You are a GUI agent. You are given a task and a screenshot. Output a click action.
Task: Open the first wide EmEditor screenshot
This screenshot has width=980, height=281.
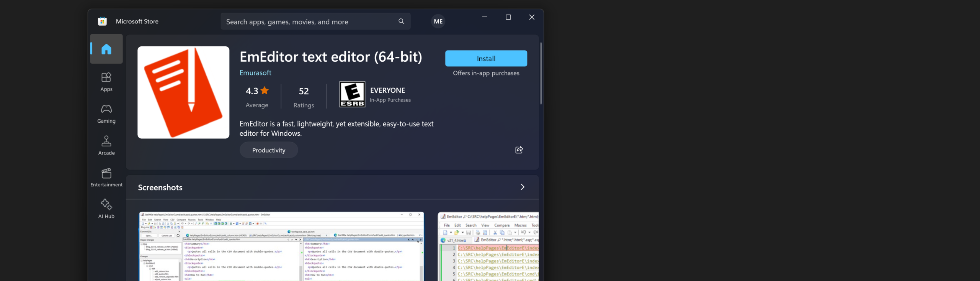281,246
